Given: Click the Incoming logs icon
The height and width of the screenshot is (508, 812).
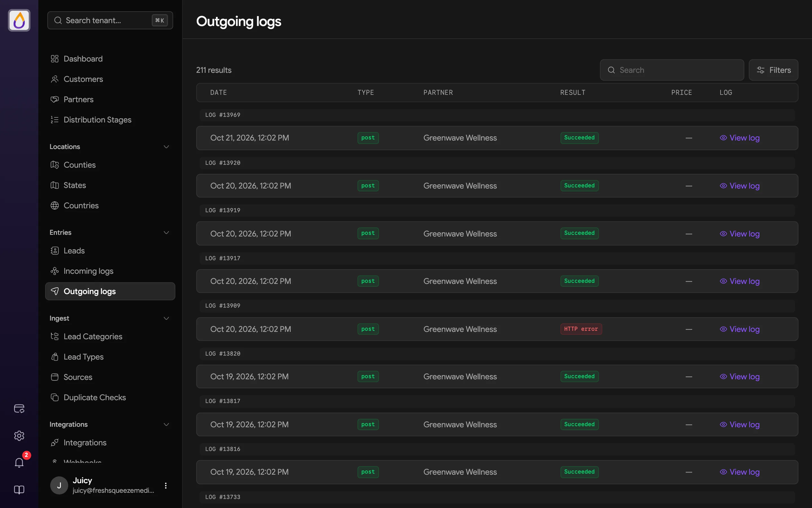Looking at the screenshot, I should [55, 271].
